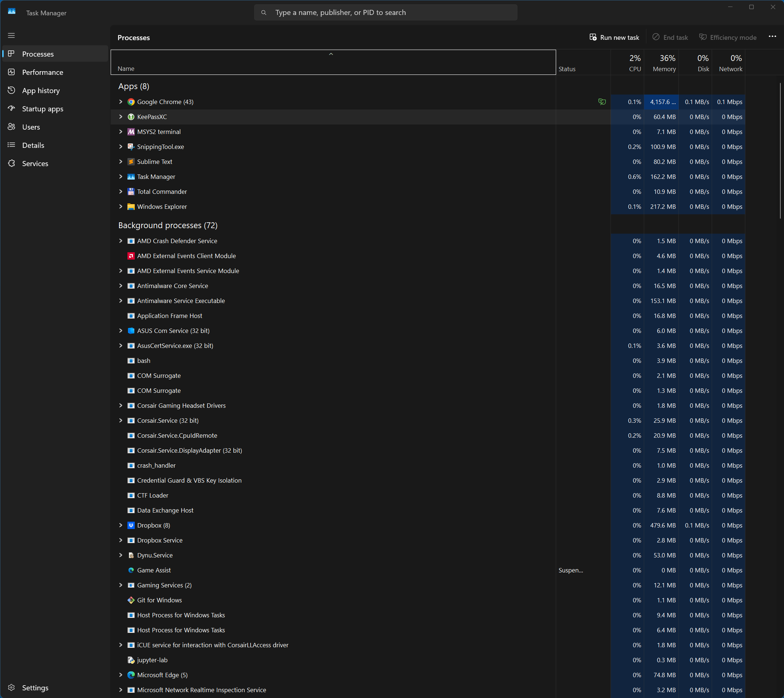Select the Corsair.Service.CpuIdRemote row
Viewport: 784px width, 698px height.
[428, 436]
